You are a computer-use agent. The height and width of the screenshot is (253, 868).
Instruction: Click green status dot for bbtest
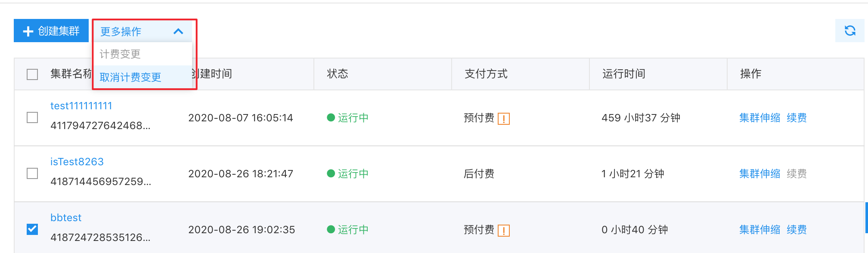click(331, 229)
